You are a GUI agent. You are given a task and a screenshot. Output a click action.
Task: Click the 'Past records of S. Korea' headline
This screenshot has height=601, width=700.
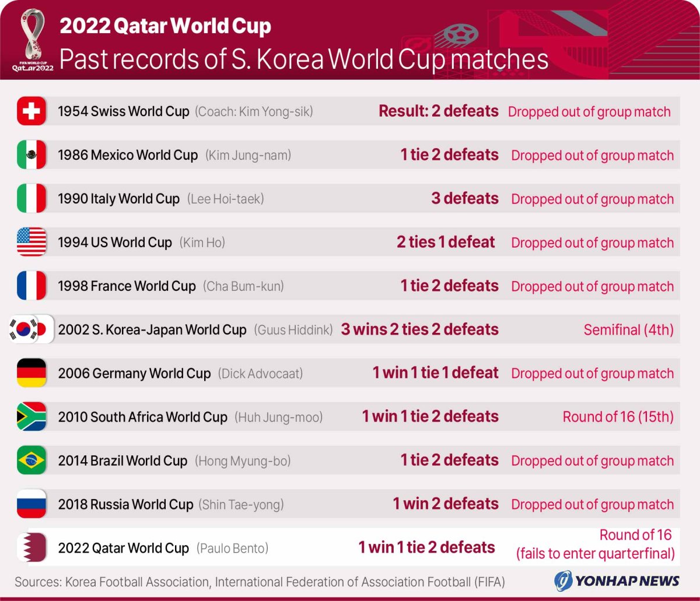[304, 59]
